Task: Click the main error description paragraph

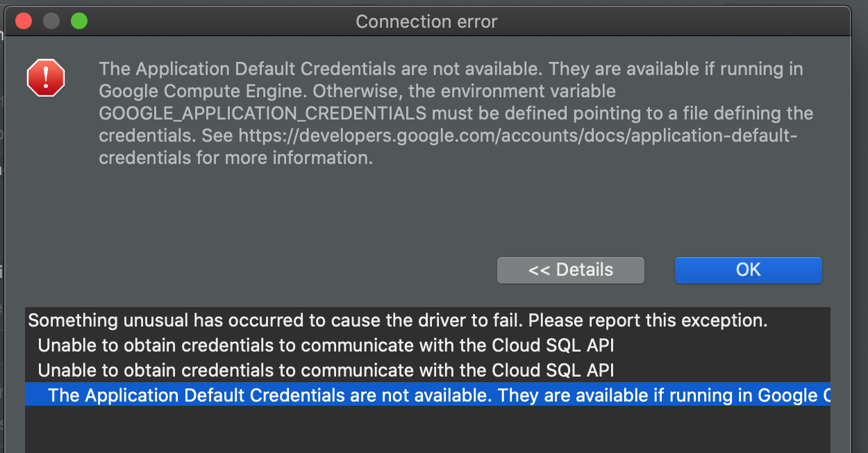Action: [x=451, y=113]
